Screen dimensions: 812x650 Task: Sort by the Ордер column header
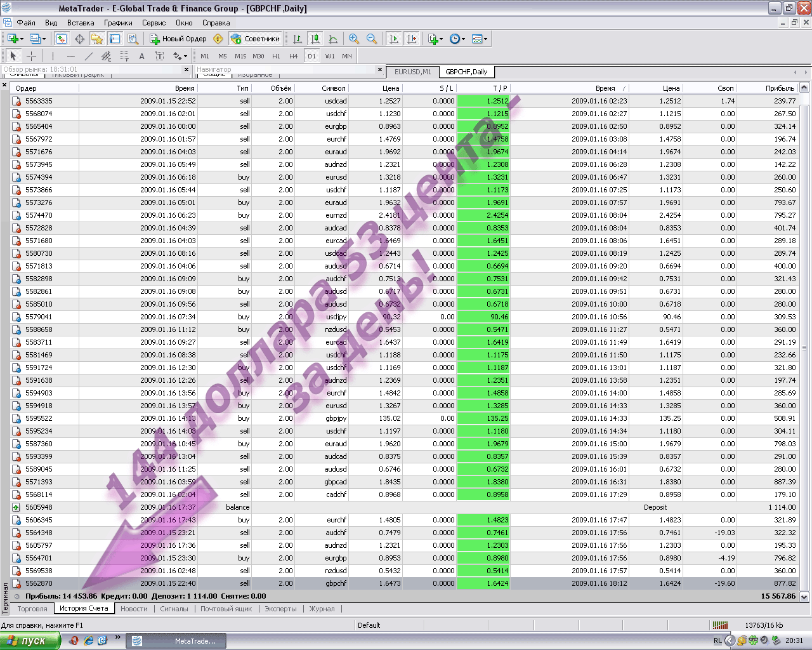pyautogui.click(x=44, y=88)
